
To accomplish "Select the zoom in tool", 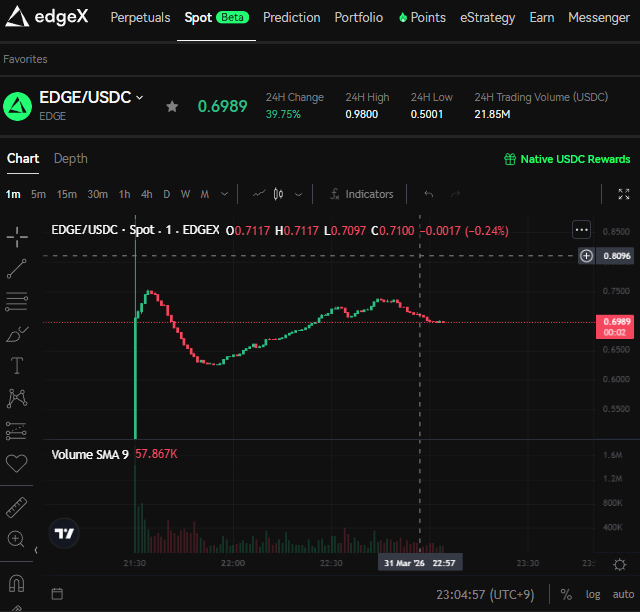I will point(16,539).
